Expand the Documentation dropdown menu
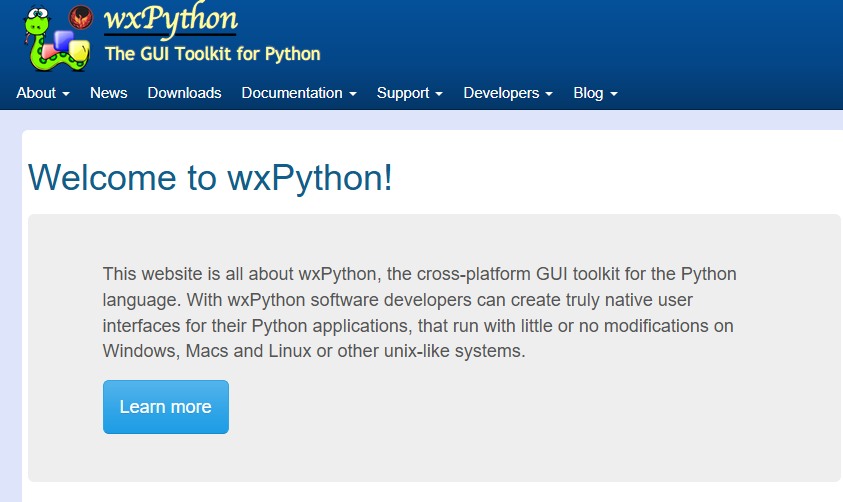The width and height of the screenshot is (843, 502). coord(299,93)
